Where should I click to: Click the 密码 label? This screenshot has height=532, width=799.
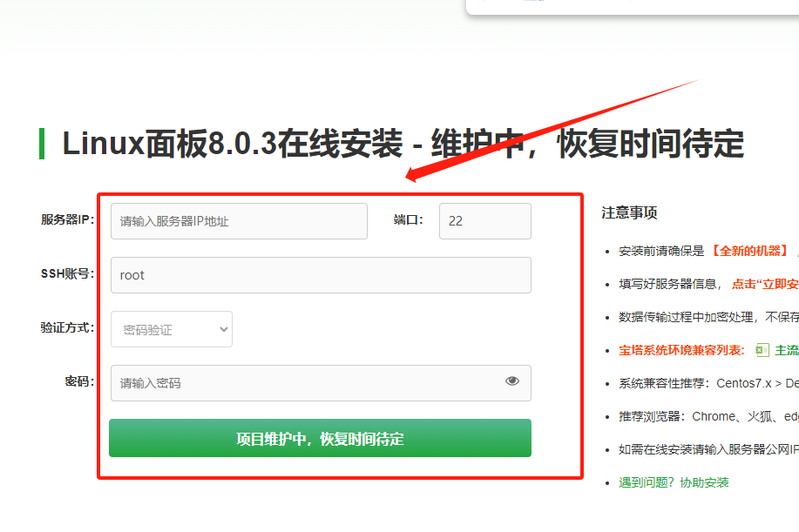[x=79, y=381]
